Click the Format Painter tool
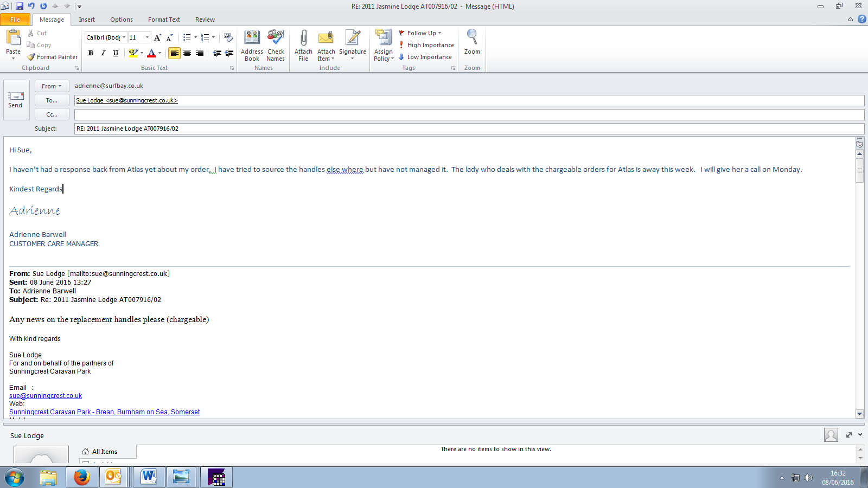 point(53,57)
